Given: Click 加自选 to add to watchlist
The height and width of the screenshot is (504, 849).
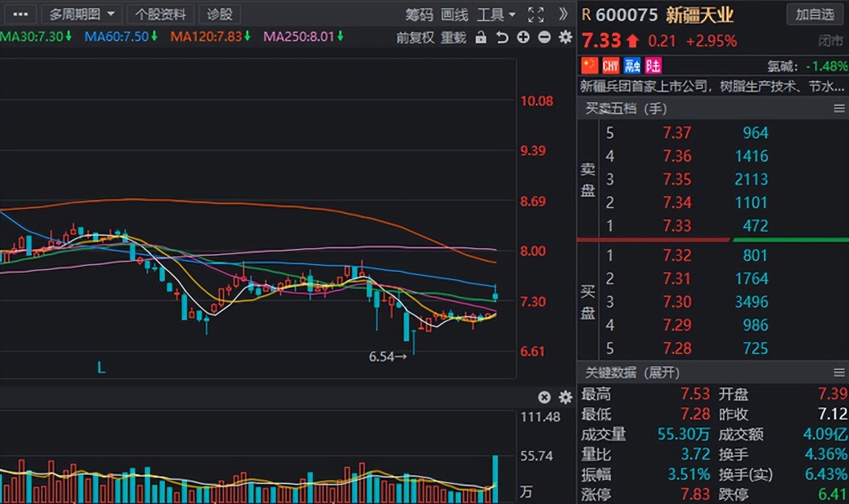Looking at the screenshot, I should (x=815, y=15).
